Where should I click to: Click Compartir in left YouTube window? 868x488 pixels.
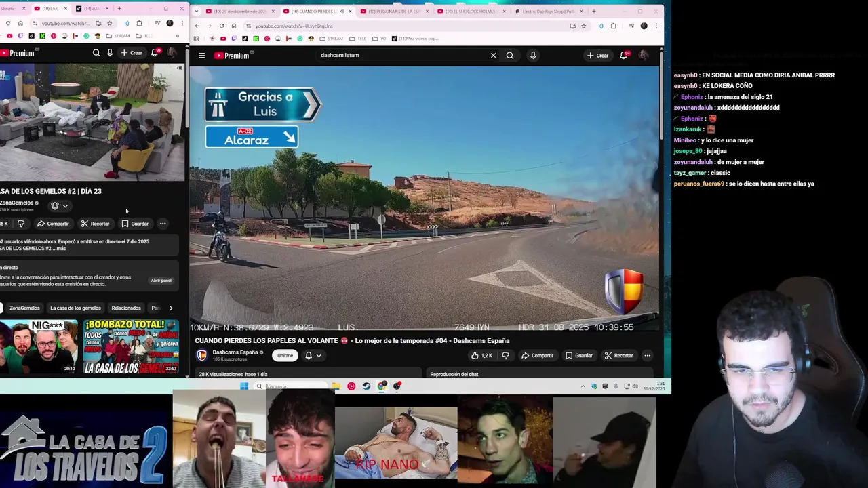[53, 224]
